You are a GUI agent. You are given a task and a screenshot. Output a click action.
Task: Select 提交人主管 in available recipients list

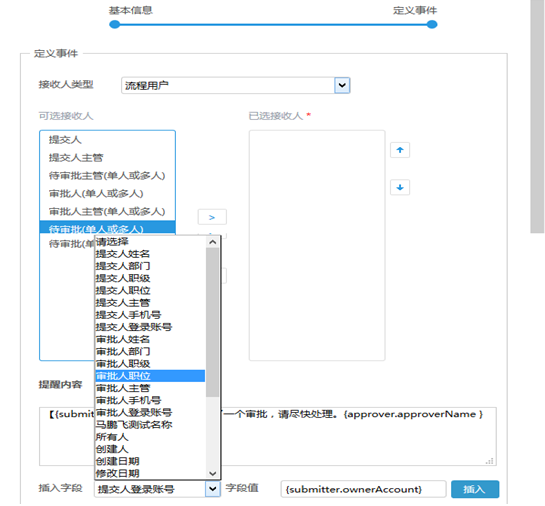[107, 158]
